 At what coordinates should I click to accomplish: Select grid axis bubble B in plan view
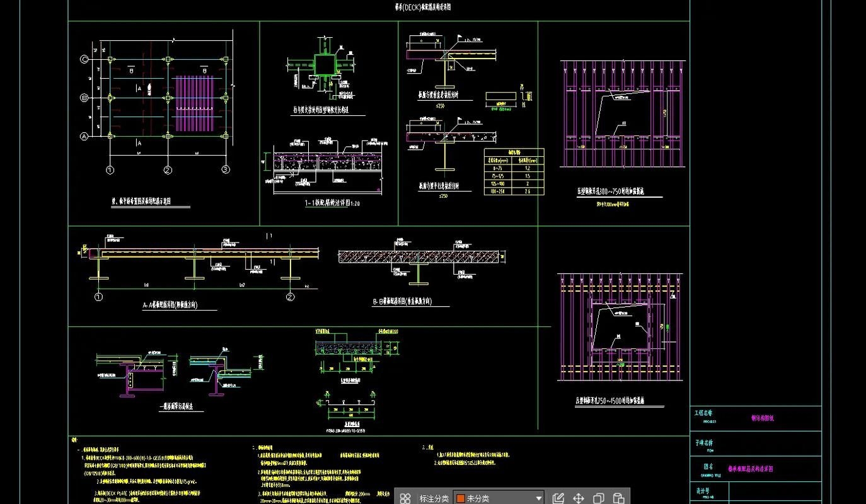coord(84,98)
